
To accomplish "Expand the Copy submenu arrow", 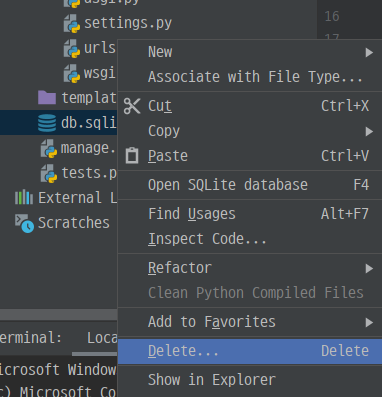I will (369, 131).
